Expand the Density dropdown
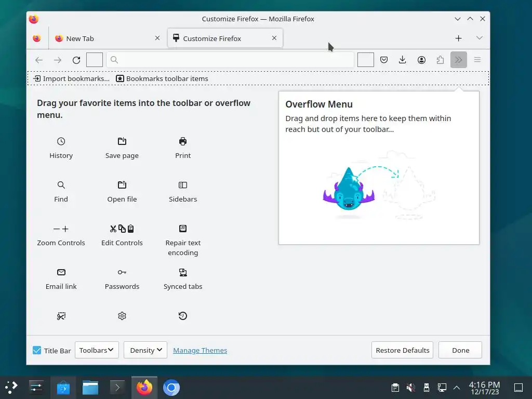This screenshot has height=399, width=532. coord(145,350)
